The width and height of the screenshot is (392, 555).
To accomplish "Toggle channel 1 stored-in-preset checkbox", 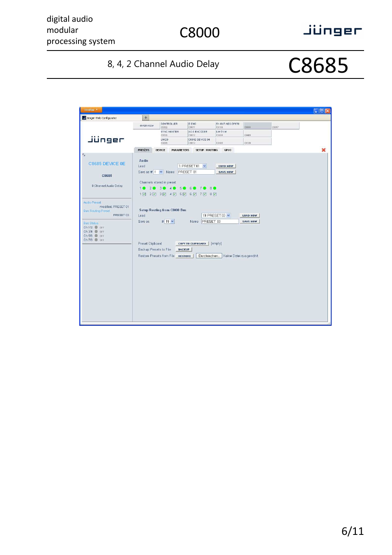I will point(144,194).
